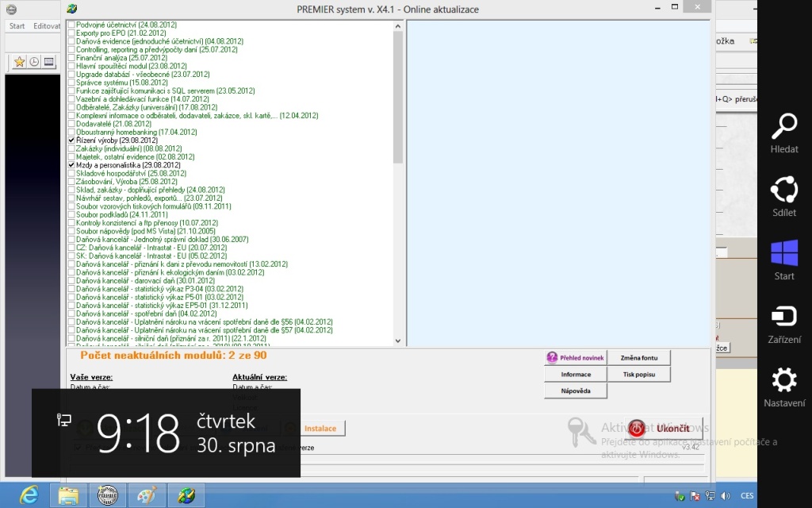The height and width of the screenshot is (508, 812).
Task: Select Návrhář sestav, pohledů, exportů row
Action: pos(149,198)
